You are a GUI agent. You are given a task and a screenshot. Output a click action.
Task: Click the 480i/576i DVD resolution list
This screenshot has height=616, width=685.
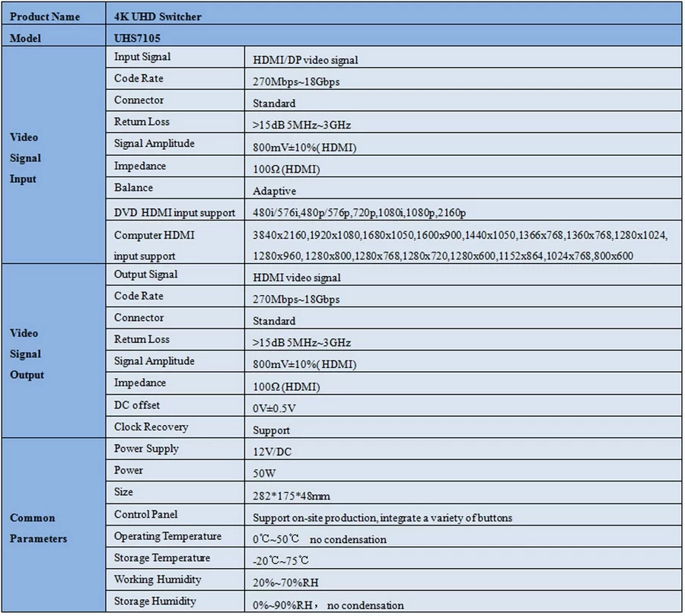[x=360, y=213]
